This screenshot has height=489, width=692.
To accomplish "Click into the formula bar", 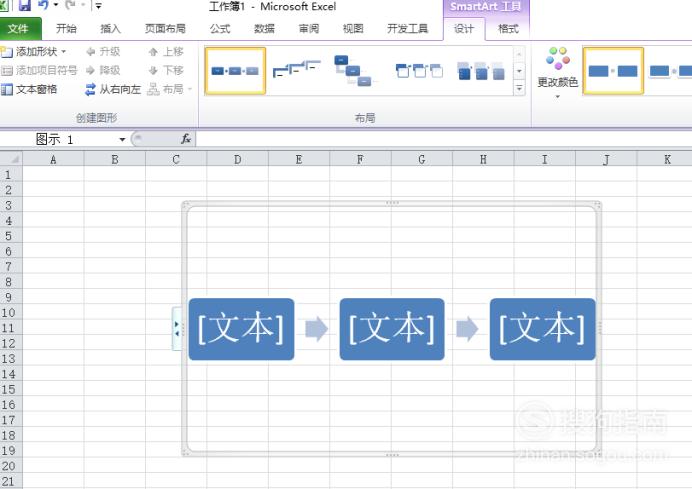I will tap(444, 139).
